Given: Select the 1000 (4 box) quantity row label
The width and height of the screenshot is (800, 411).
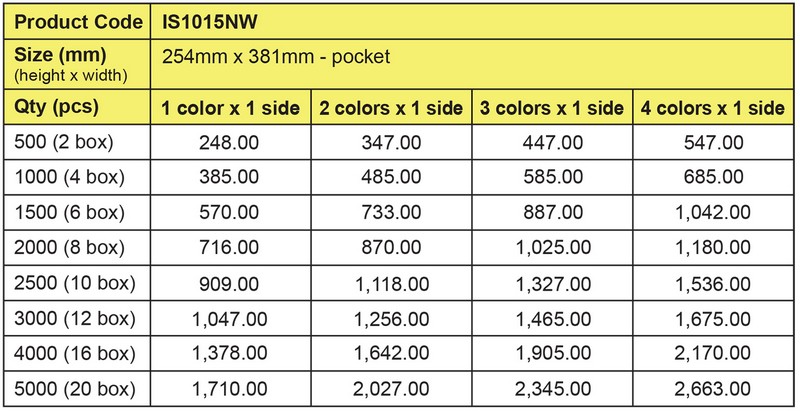Looking at the screenshot, I should [x=78, y=177].
